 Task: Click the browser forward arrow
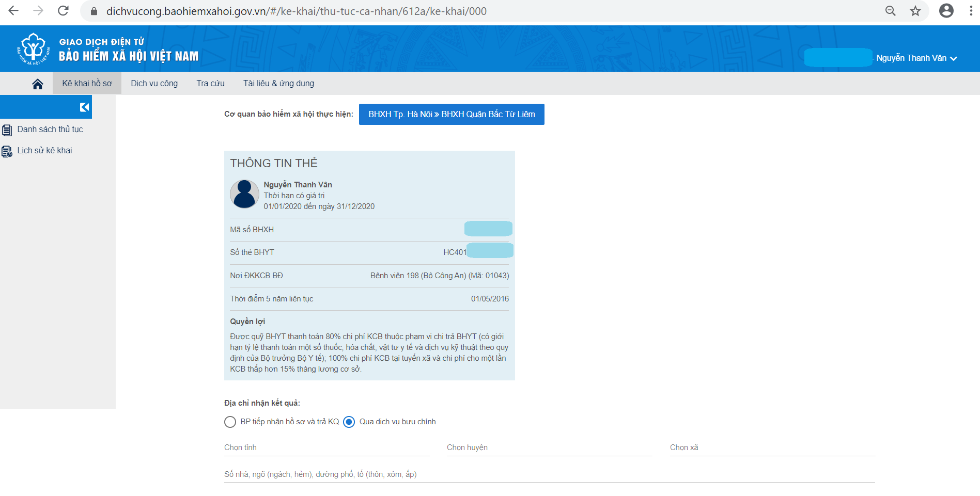point(38,11)
